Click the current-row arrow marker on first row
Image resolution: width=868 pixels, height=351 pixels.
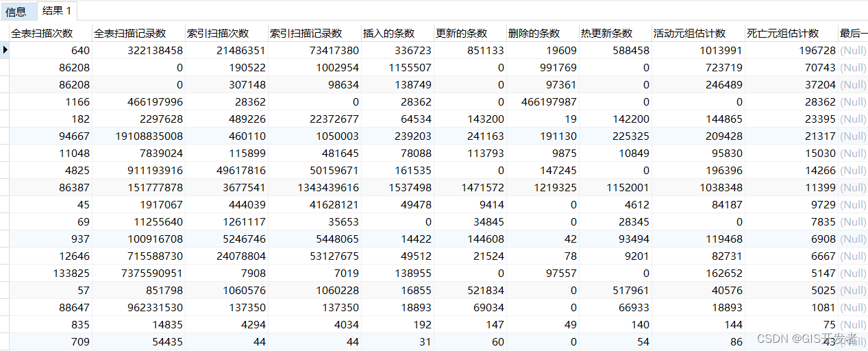coord(5,50)
